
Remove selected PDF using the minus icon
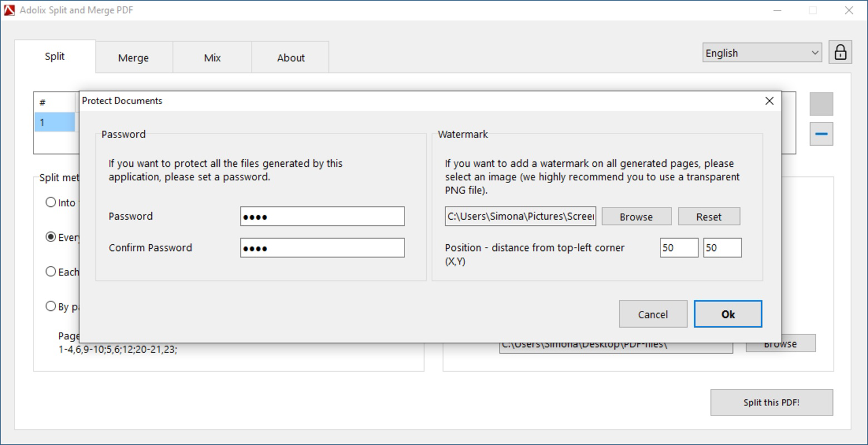(x=821, y=135)
